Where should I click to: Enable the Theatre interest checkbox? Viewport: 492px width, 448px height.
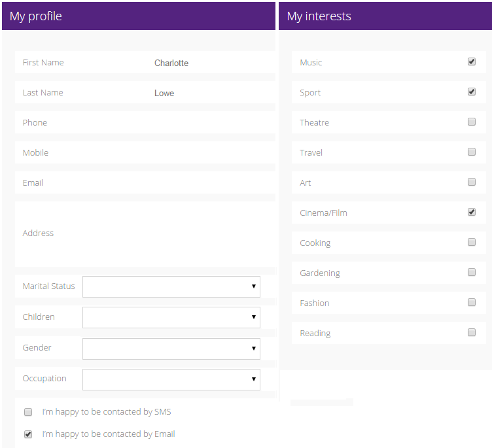click(x=472, y=122)
